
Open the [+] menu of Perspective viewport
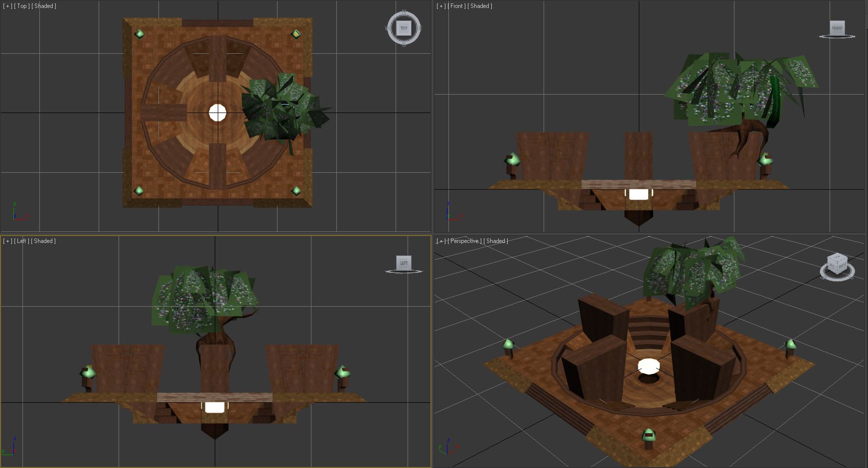pyautogui.click(x=441, y=241)
